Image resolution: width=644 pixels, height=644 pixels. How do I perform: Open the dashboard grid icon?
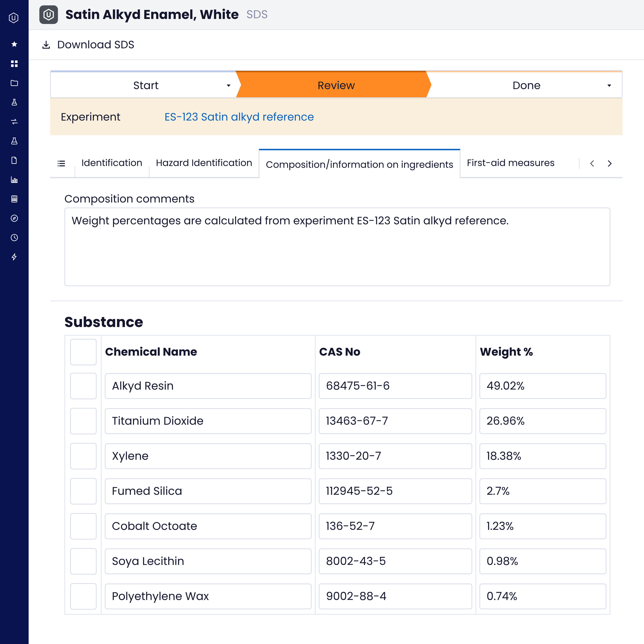pos(14,63)
